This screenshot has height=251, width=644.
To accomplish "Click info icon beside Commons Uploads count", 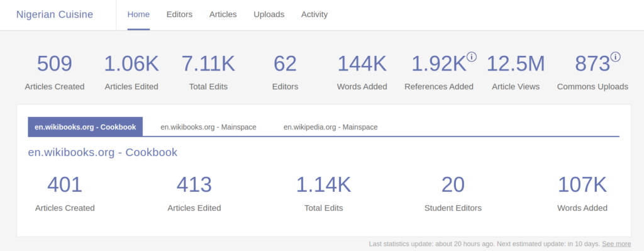I will click(615, 57).
